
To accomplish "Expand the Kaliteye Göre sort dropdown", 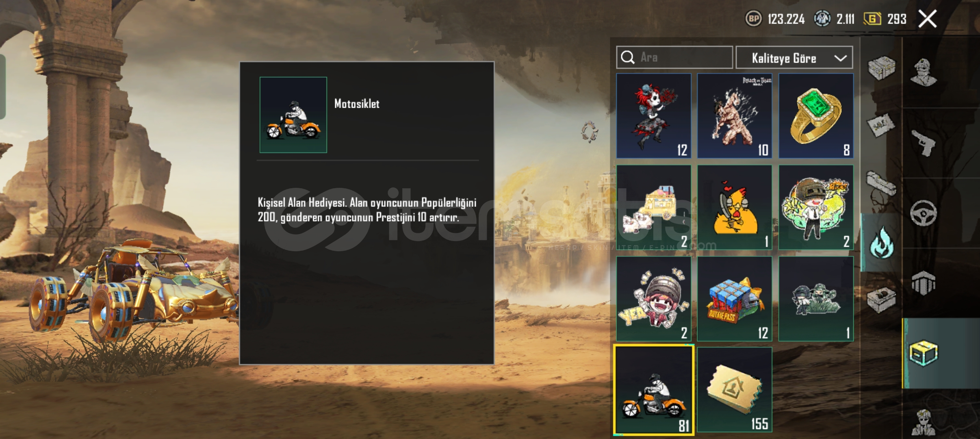I will point(794,58).
